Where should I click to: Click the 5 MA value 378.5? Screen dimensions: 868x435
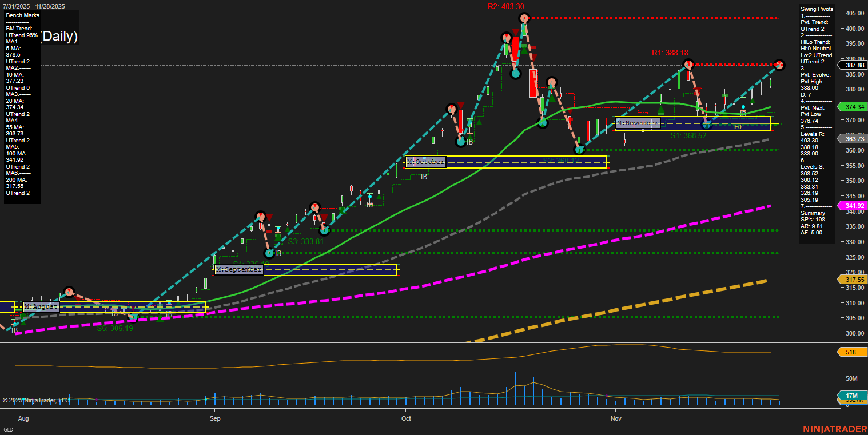pyautogui.click(x=13, y=55)
